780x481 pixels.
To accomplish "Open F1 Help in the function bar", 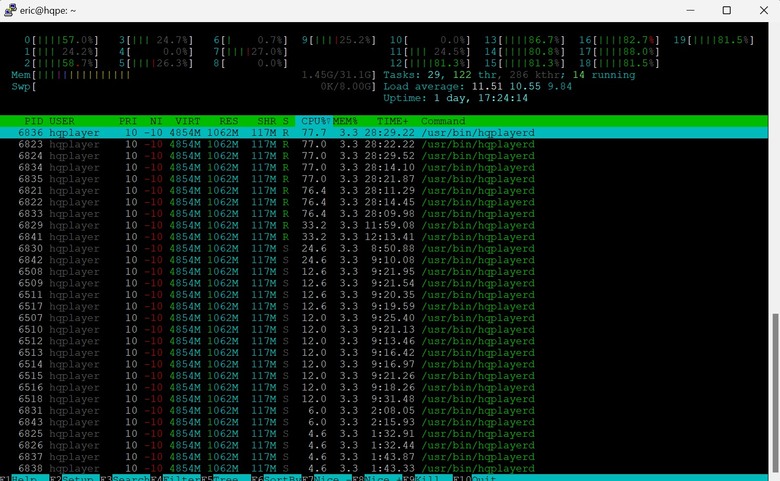I will click(24, 478).
